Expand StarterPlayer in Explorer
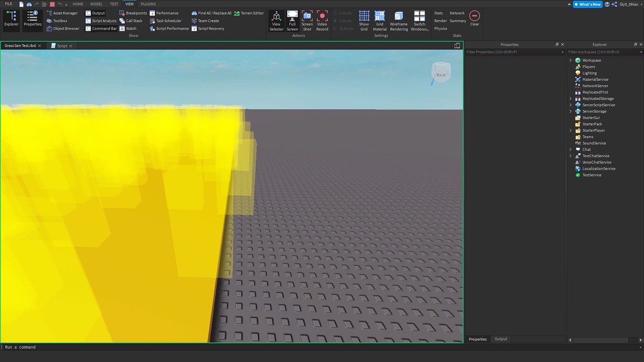This screenshot has width=644, height=362. (570, 131)
